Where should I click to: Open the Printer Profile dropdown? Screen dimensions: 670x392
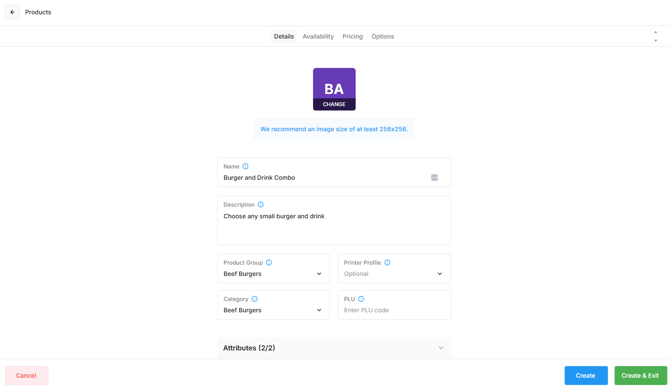[x=394, y=268]
